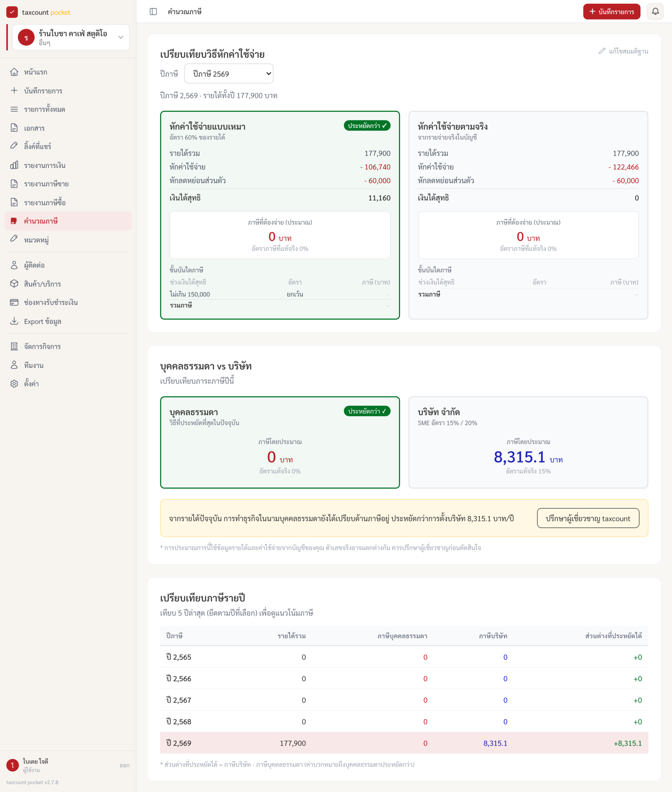Click ออก to log out
This screenshot has height=792, width=672.
tap(124, 765)
